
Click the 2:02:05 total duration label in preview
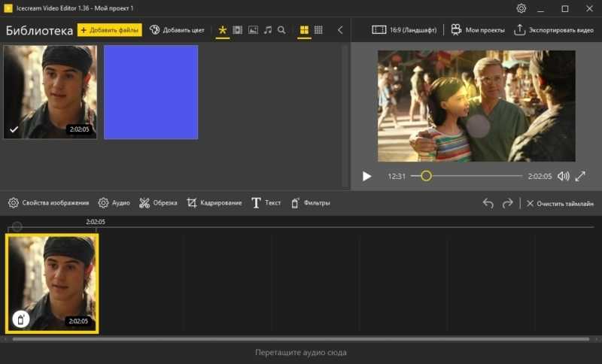click(540, 177)
